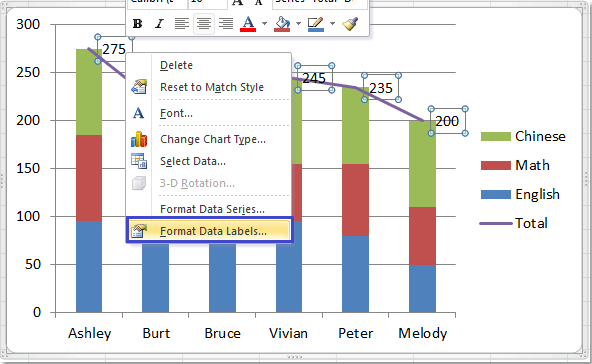Toggle bold formatting in mini toolbar
The height and width of the screenshot is (364, 592).
point(137,24)
